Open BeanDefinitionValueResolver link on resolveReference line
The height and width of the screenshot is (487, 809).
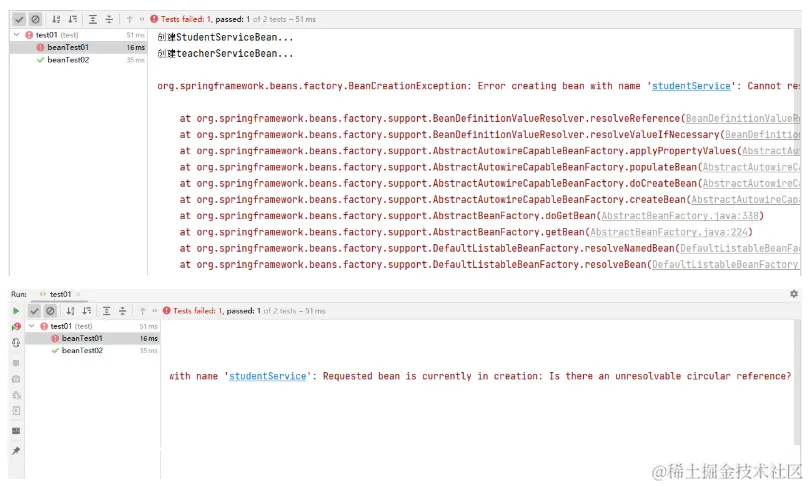(x=742, y=118)
